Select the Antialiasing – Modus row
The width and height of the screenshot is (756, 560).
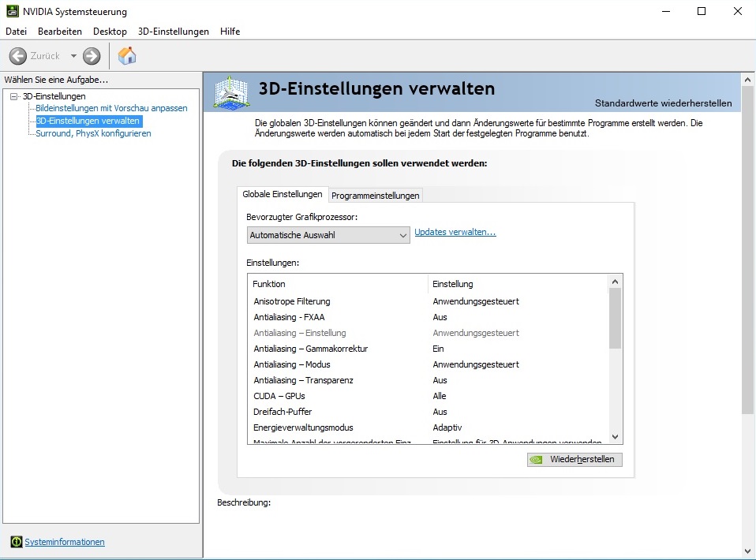(x=429, y=364)
